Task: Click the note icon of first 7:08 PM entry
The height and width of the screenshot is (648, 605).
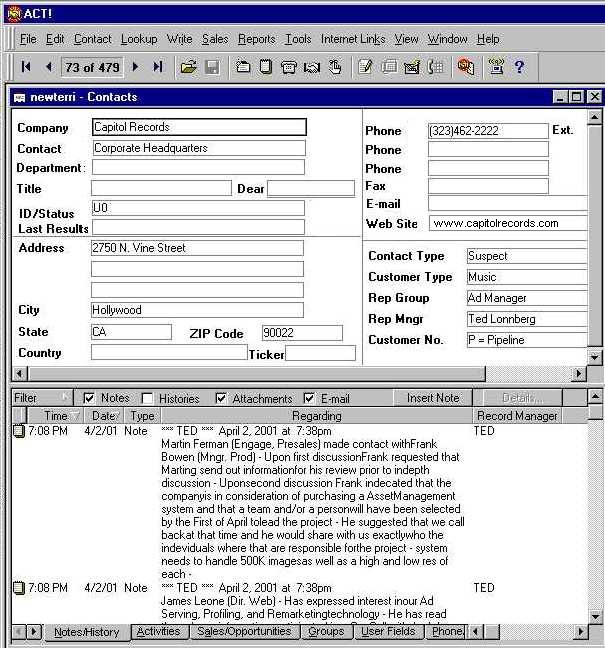Action: [19, 431]
